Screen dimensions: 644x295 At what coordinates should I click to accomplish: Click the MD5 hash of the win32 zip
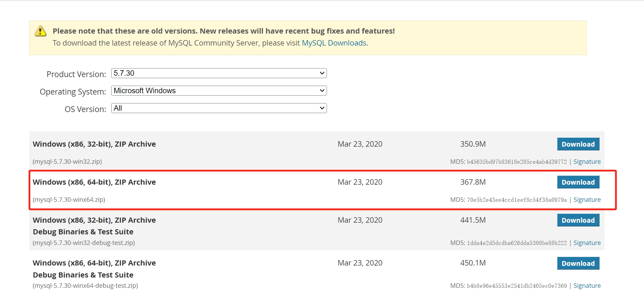pos(517,162)
